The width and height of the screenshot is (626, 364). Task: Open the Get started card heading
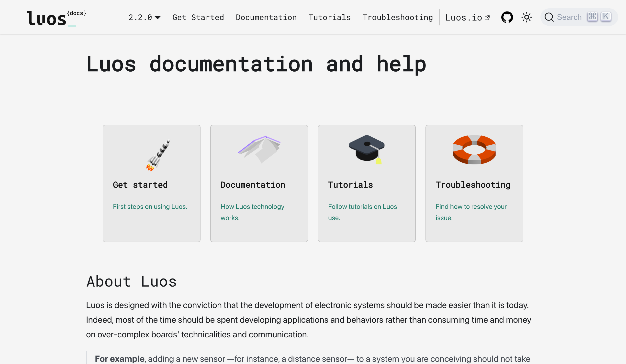pyautogui.click(x=140, y=185)
